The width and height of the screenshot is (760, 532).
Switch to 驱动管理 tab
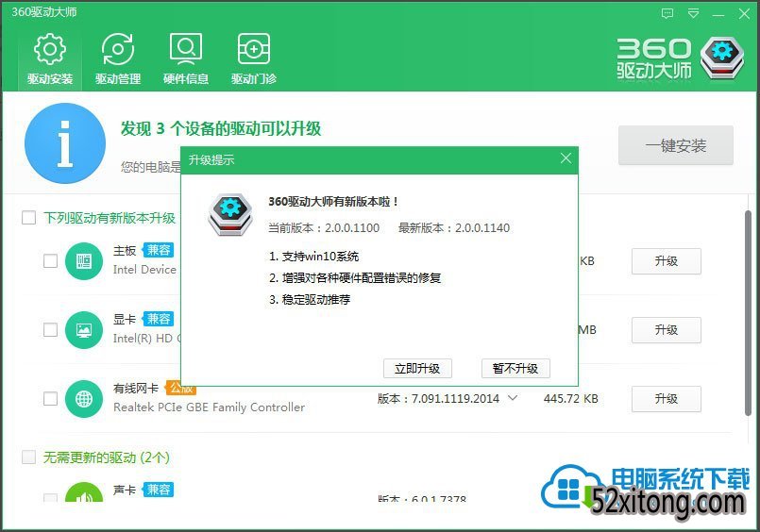(118, 59)
